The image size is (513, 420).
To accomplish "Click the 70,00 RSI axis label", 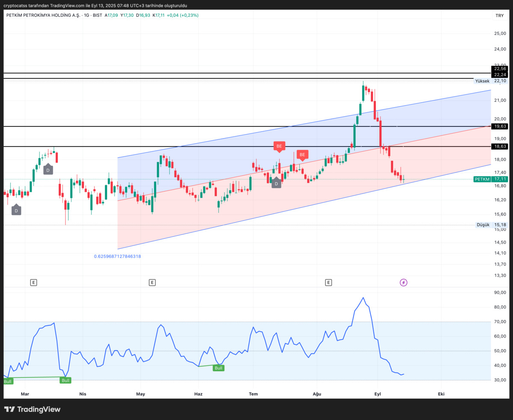I will 500,322.
